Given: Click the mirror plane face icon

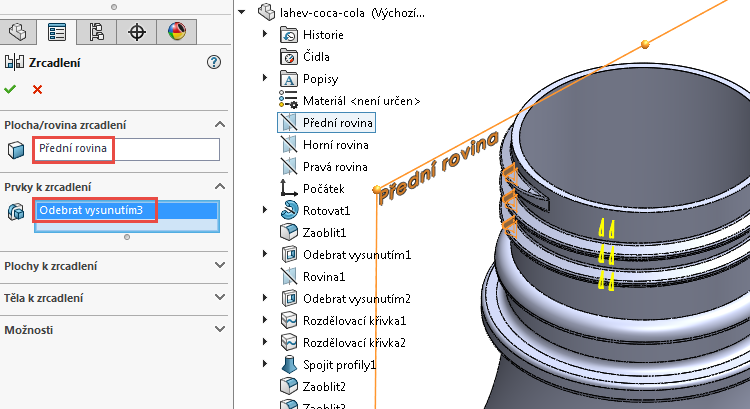Looking at the screenshot, I should pos(16,150).
